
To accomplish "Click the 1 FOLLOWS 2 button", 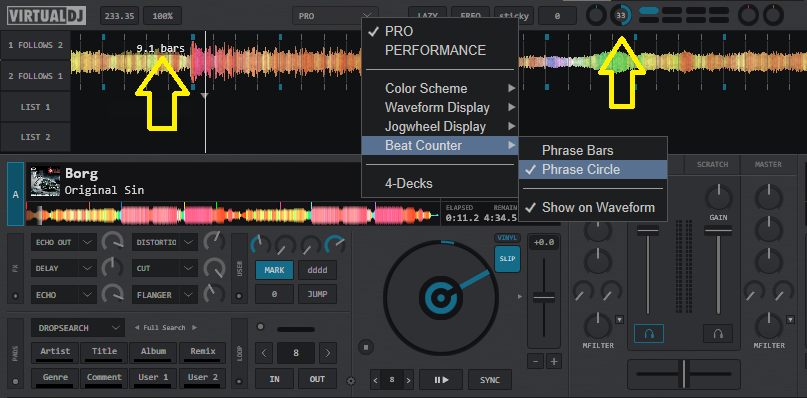I will coord(35,45).
